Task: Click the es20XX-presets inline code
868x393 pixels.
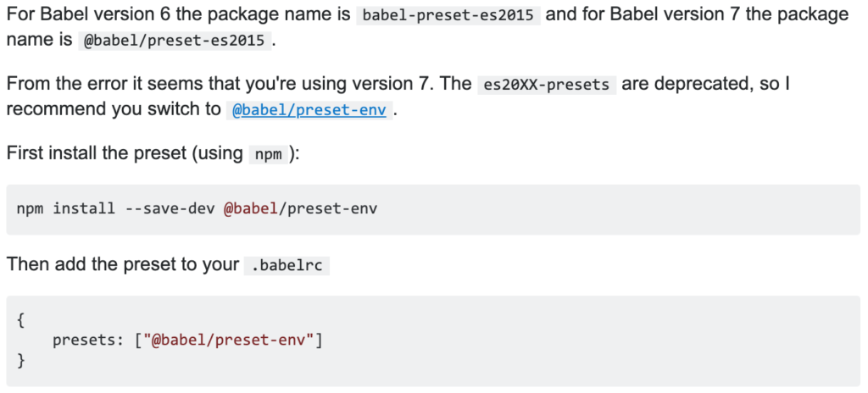Action: tap(547, 85)
